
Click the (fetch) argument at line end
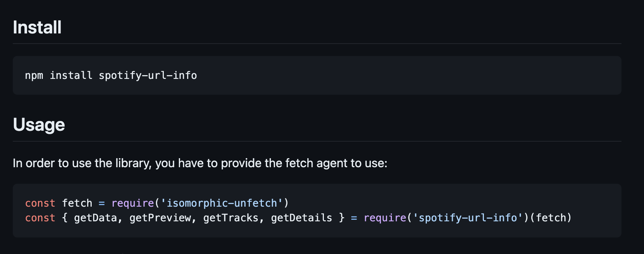pos(551,218)
